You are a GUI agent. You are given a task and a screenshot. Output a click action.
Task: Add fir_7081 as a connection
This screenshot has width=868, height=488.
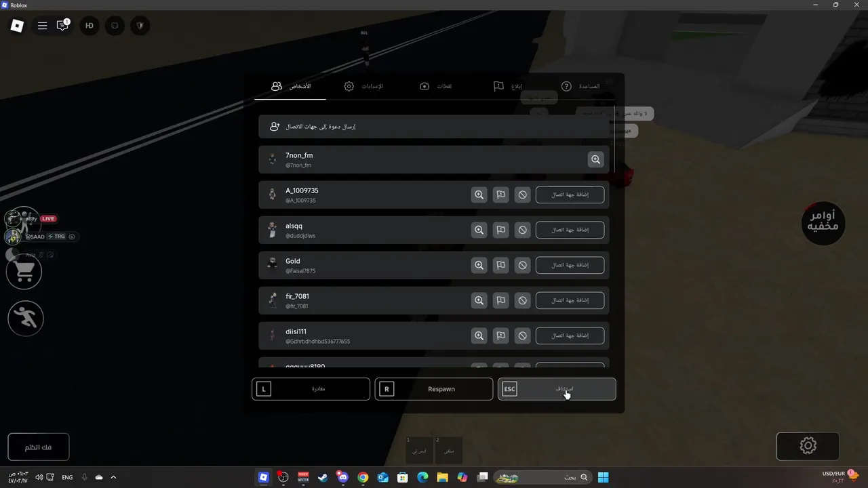click(x=570, y=300)
